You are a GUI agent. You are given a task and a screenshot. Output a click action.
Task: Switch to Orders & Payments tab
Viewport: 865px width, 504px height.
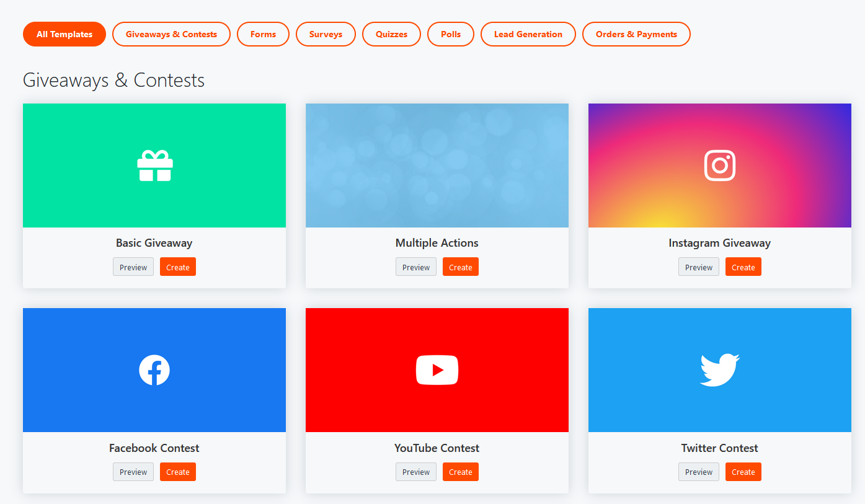click(x=636, y=34)
